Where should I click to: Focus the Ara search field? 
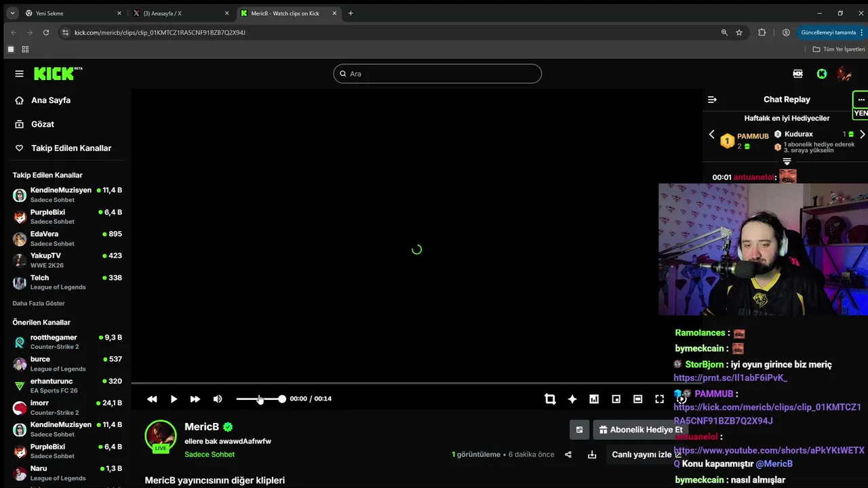pos(437,74)
